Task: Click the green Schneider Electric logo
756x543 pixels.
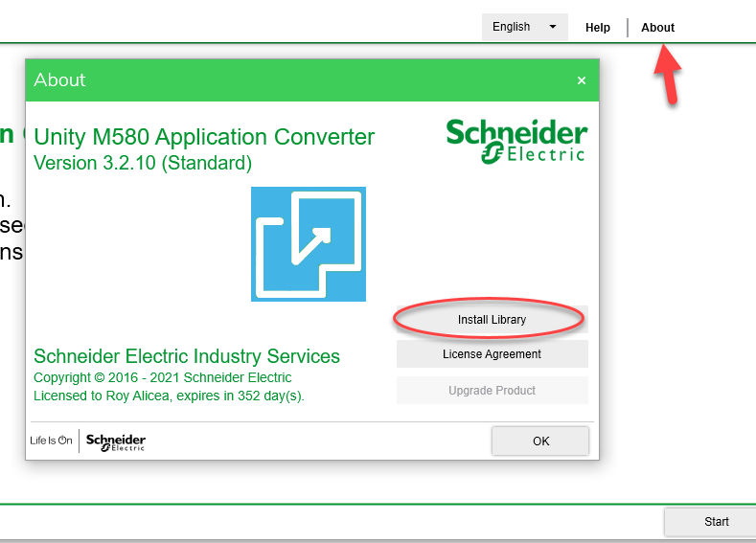Action: 516,141
